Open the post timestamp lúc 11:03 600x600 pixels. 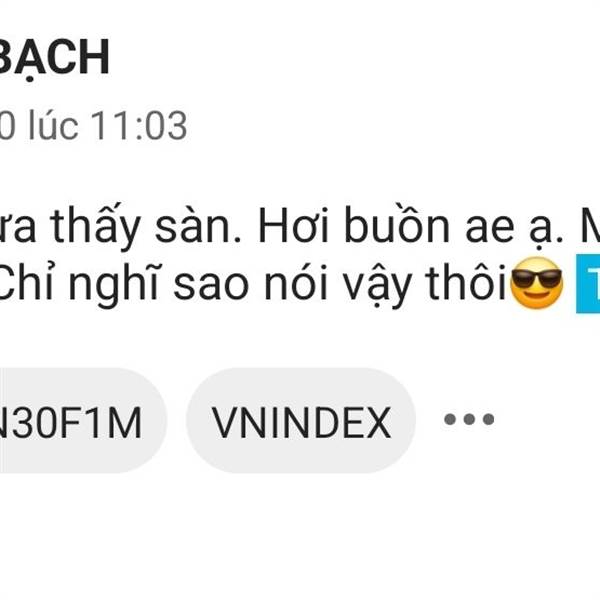coord(93,126)
